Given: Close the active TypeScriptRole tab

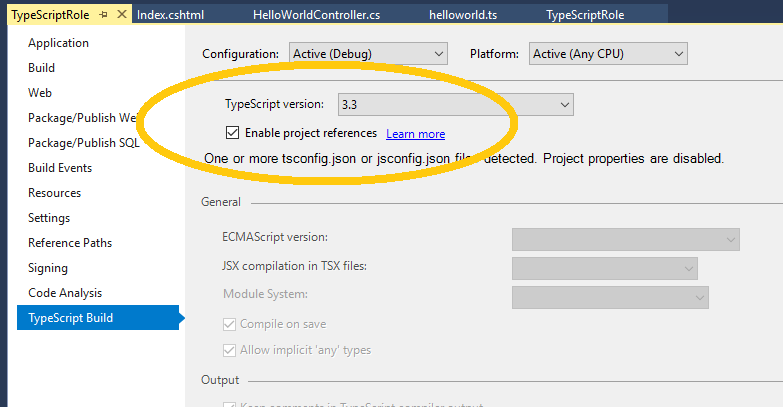Looking at the screenshot, I should (121, 14).
